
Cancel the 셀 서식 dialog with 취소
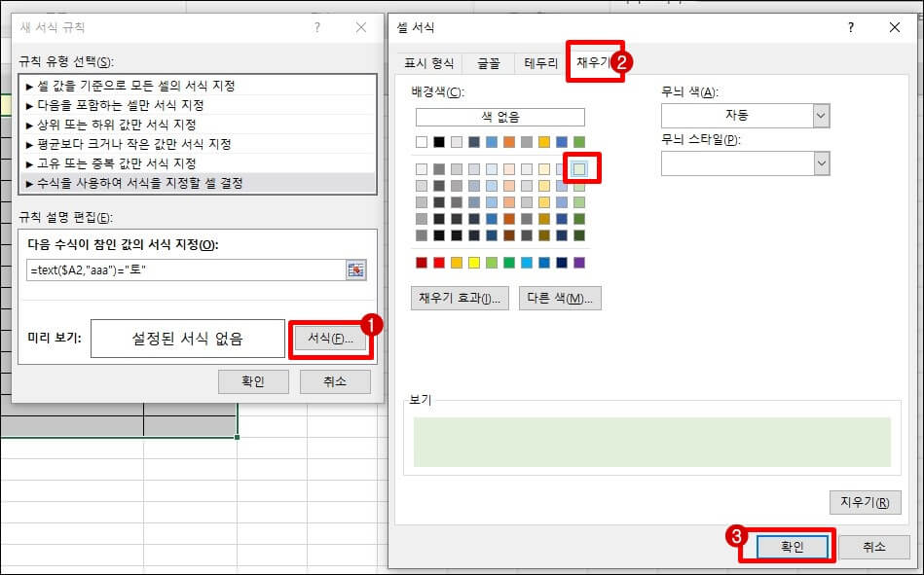pos(874,547)
